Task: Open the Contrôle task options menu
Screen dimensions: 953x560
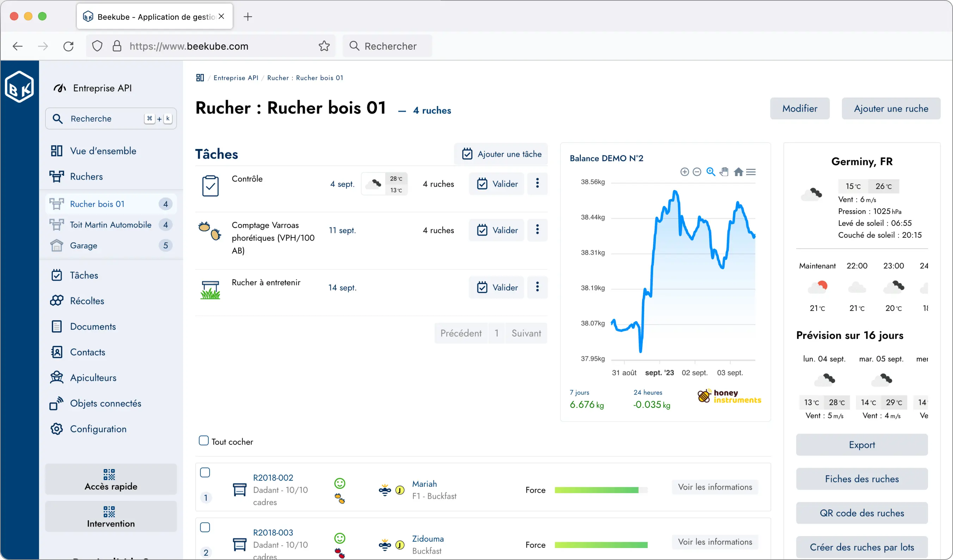Action: 537,183
